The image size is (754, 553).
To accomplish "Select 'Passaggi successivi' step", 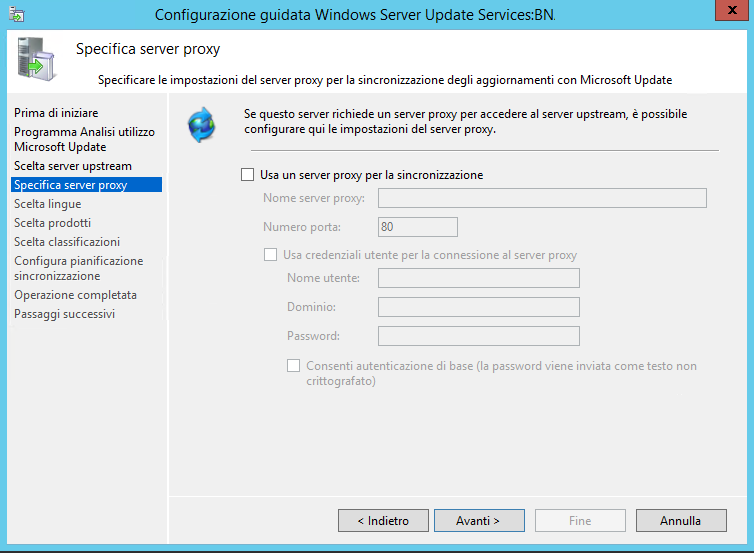I will click(x=64, y=314).
